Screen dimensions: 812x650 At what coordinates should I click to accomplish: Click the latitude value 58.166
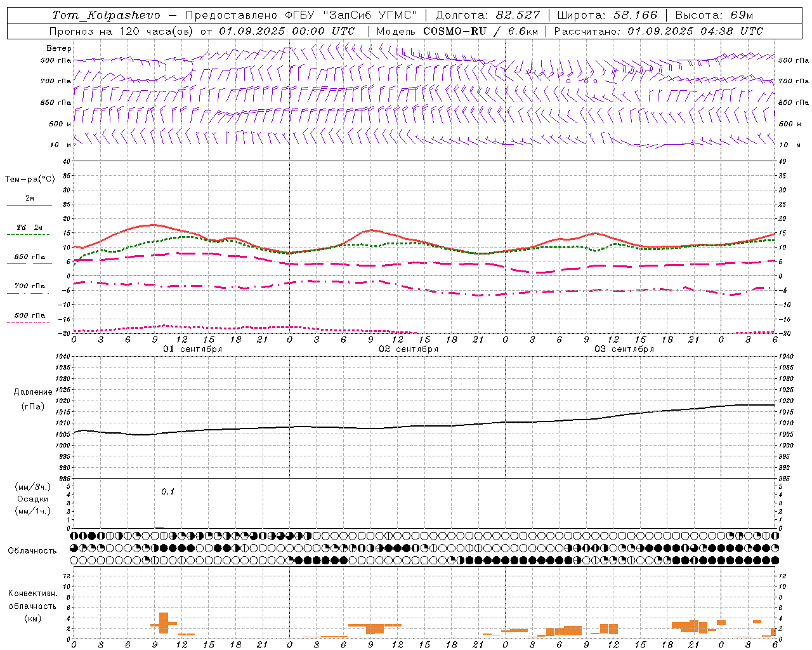[636, 15]
